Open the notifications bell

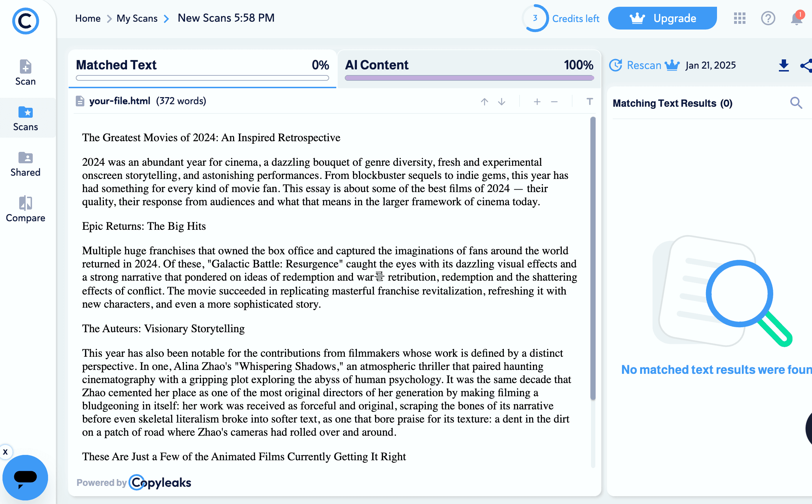click(x=796, y=18)
